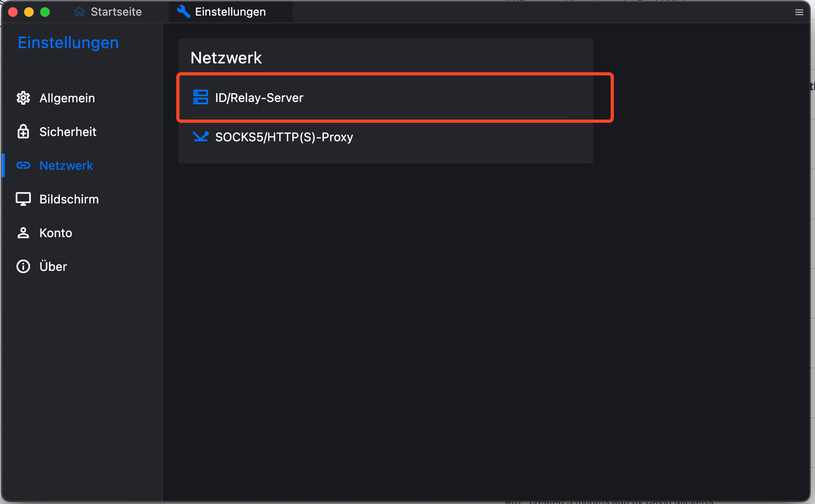This screenshot has height=504, width=815.
Task: Click the Sicherheit lock icon
Action: 23,132
